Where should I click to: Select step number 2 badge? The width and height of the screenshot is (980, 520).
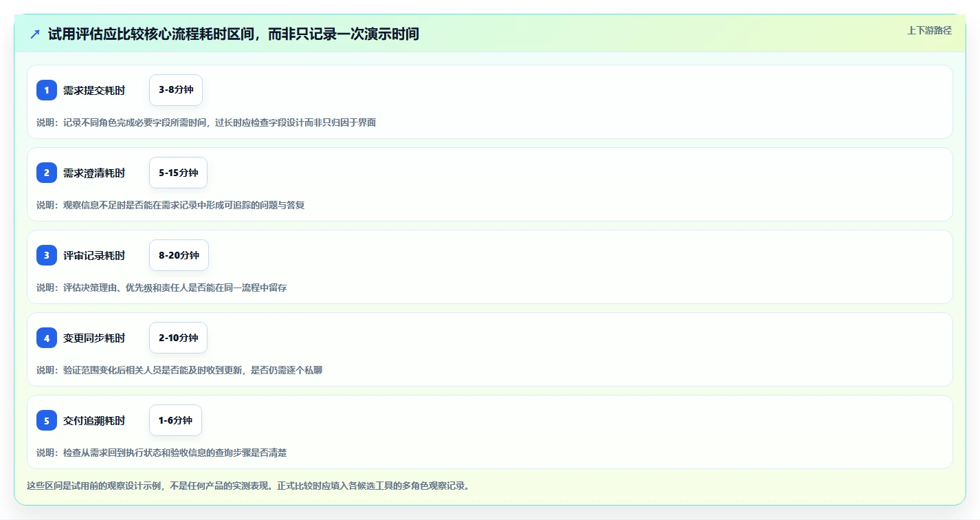(47, 173)
